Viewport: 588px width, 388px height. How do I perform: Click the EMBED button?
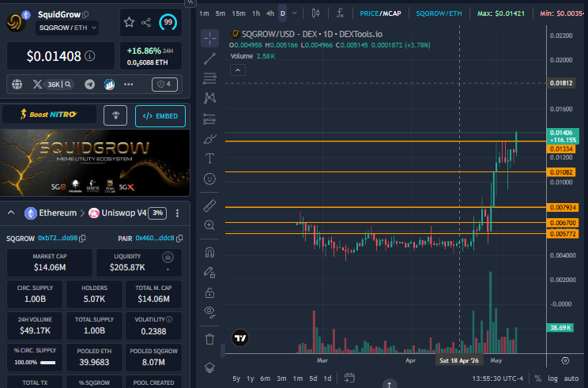(160, 116)
